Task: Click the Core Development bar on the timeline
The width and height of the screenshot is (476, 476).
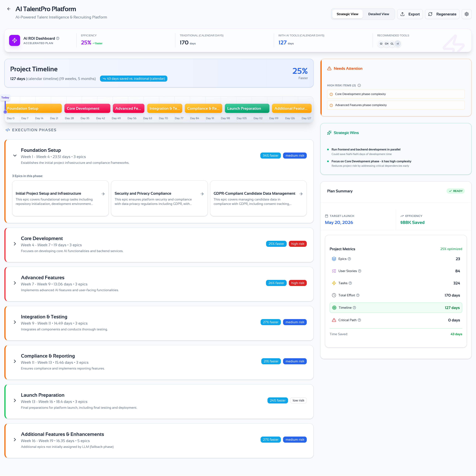Action: [x=87, y=108]
